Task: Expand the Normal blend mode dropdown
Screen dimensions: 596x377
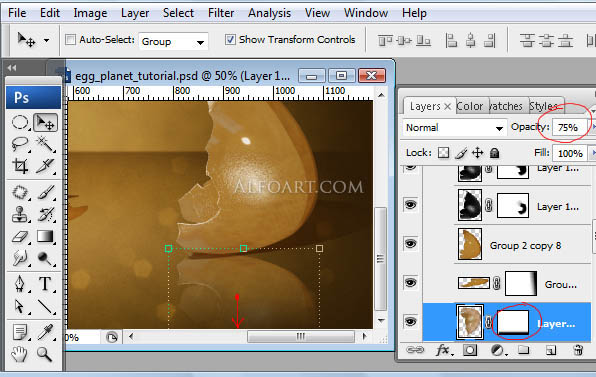Action: pyautogui.click(x=455, y=128)
